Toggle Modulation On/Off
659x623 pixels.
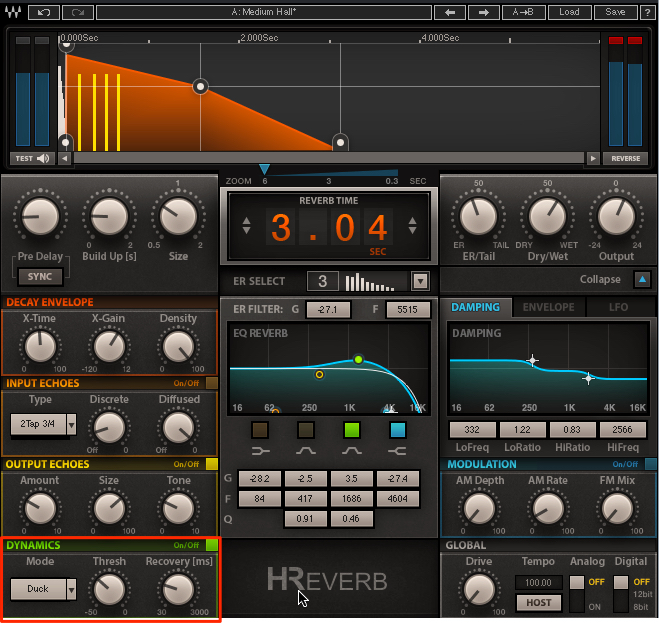[651, 464]
